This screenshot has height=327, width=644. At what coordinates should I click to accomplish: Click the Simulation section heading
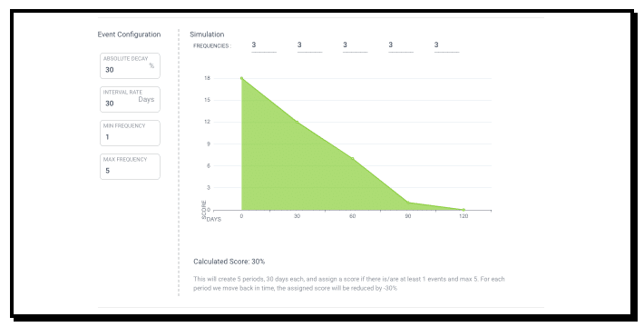(x=207, y=35)
